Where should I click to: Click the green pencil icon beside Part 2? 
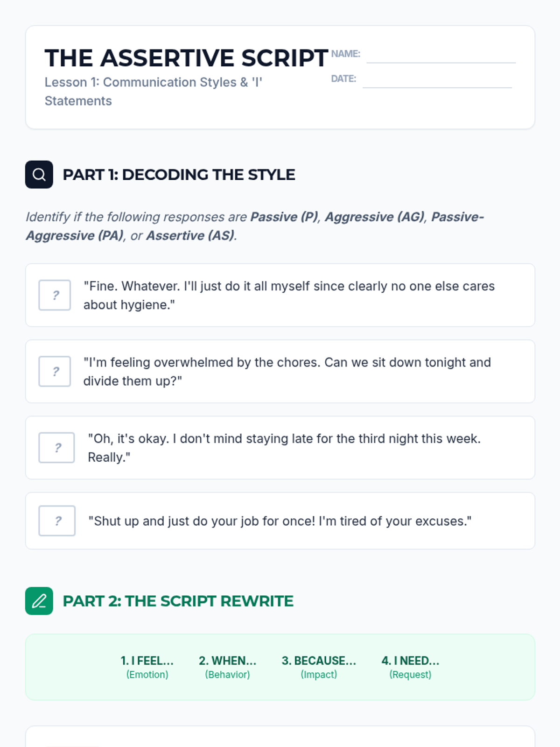tap(39, 601)
